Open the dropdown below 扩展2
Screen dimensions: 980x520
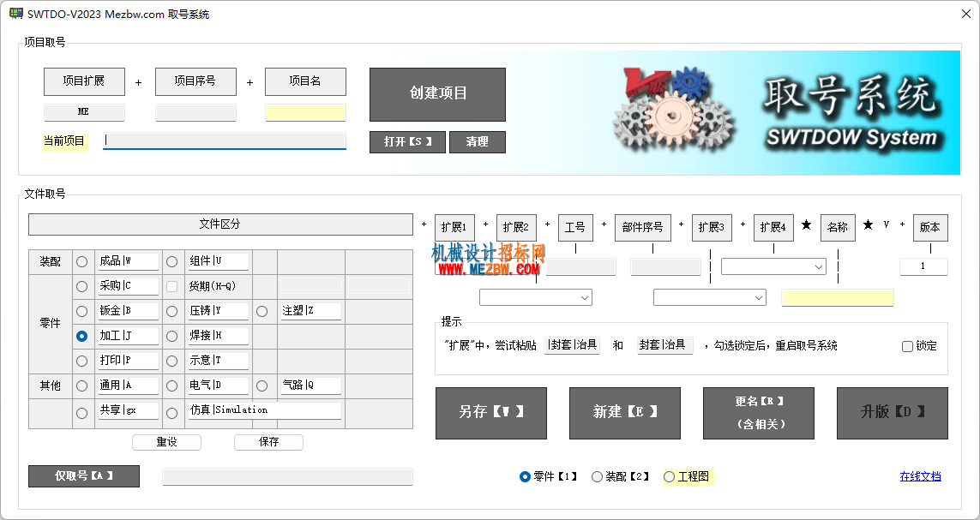[536, 298]
